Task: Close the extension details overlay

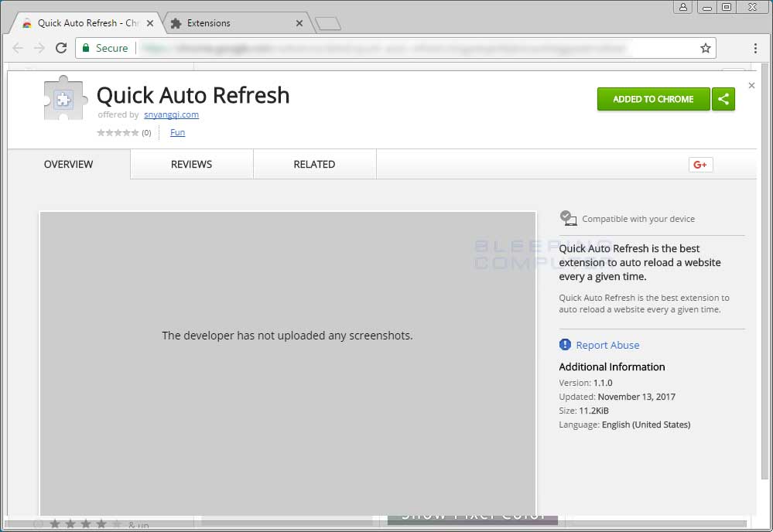Action: (751, 86)
